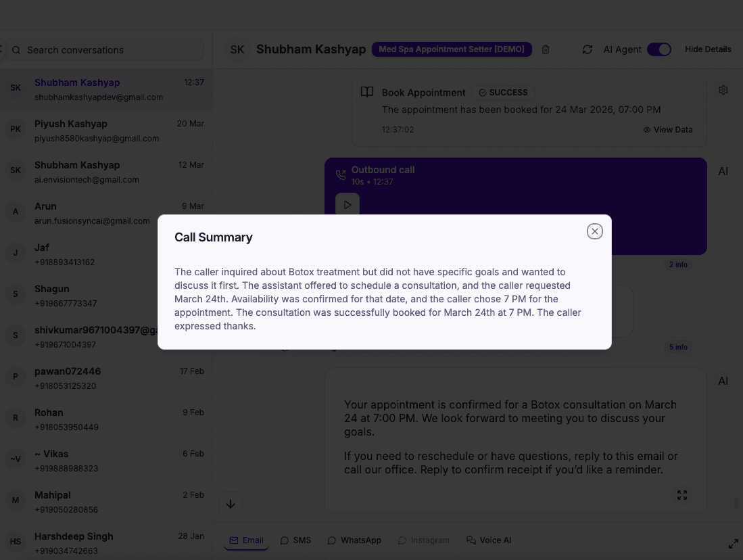The image size is (743, 560).
Task: Expand the message editor with fullscreen icon
Action: [x=682, y=495]
